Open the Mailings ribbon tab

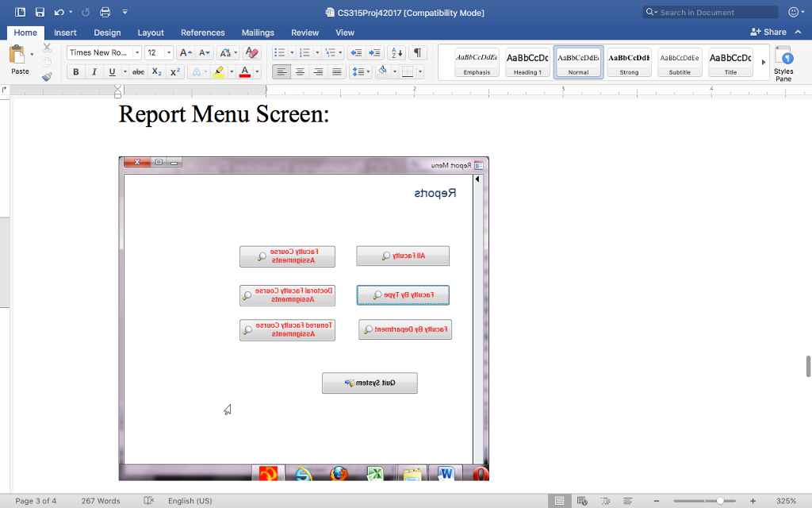click(x=258, y=33)
